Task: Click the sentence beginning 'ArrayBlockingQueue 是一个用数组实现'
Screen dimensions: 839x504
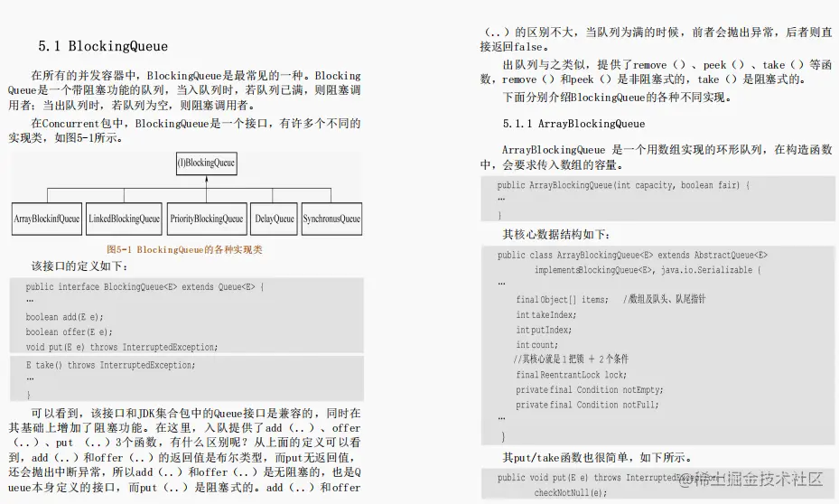Action: pos(656,157)
